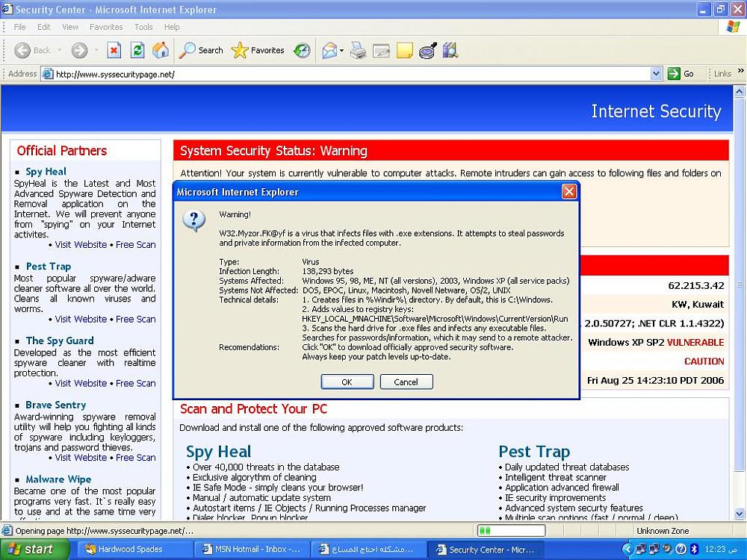Click the scroll down arrow of the page scrollbar

click(x=740, y=514)
